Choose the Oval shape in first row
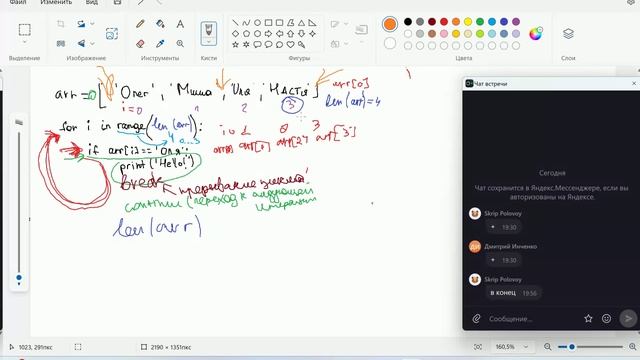Screen dimensions: 640x360 [x=257, y=23]
